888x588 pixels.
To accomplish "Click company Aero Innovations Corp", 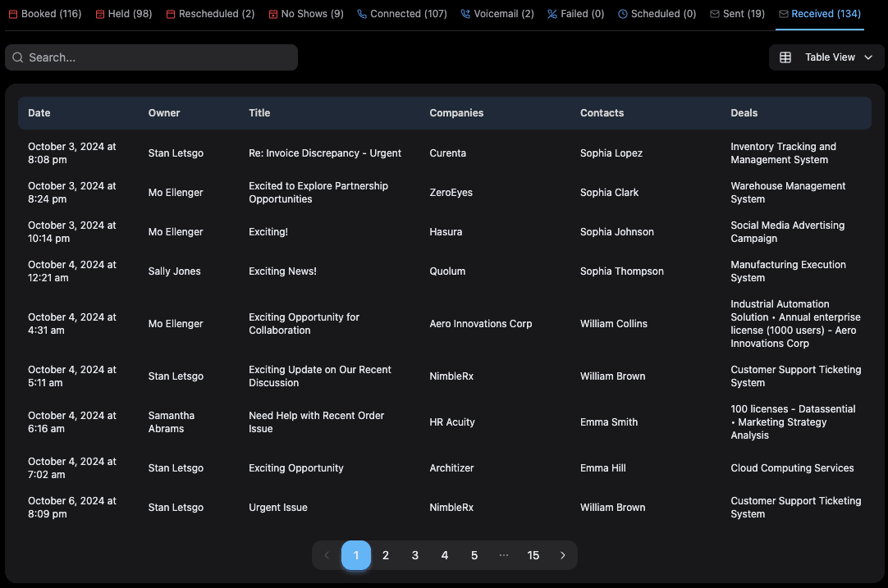I will (x=481, y=324).
